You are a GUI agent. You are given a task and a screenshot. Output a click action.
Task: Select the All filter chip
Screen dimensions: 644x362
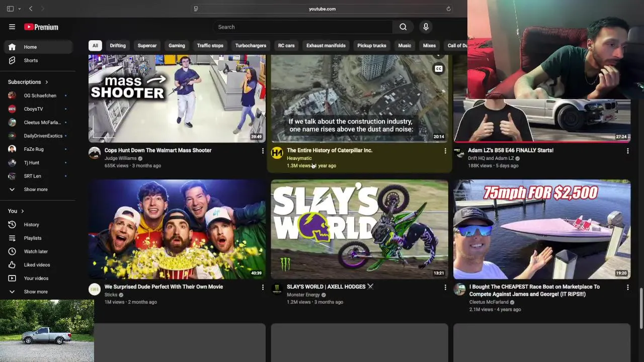pyautogui.click(x=95, y=46)
